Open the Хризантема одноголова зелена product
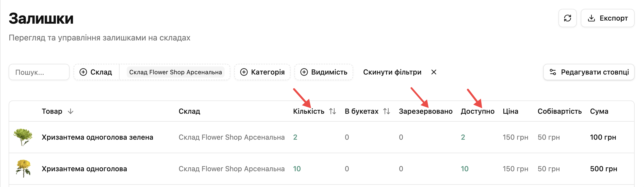 coord(97,137)
